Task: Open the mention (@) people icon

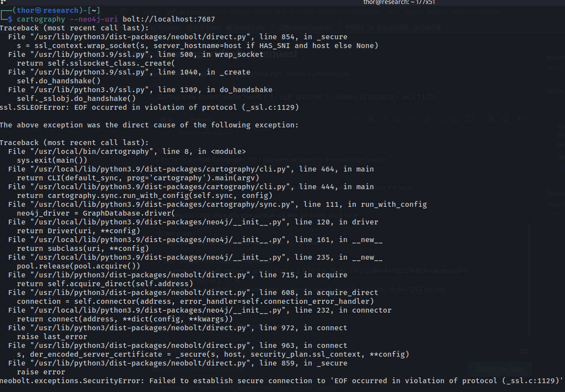Action: point(491,118)
